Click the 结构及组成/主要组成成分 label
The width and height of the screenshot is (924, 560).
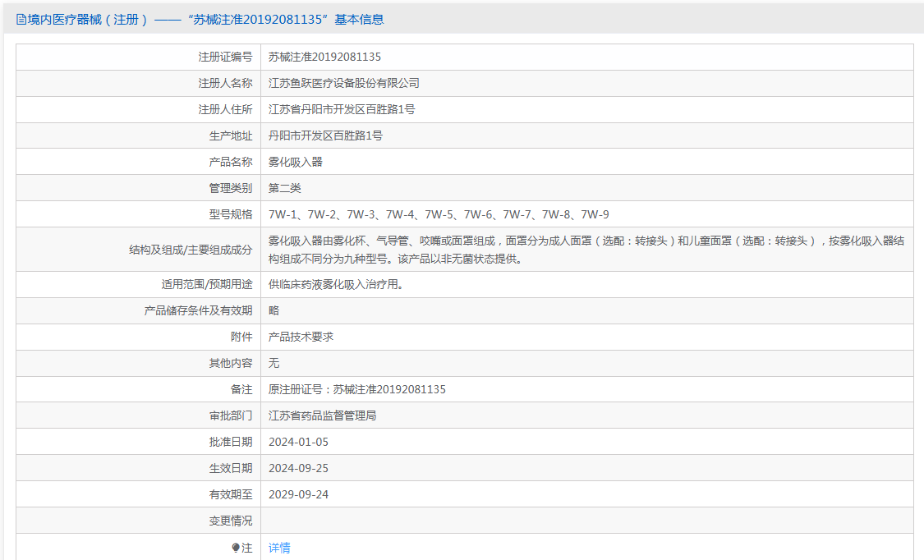tap(191, 250)
